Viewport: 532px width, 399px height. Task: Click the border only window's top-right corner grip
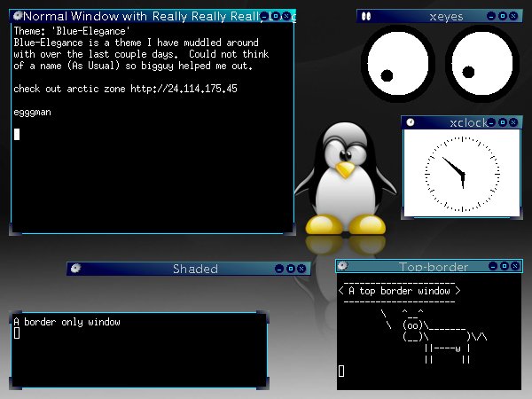pyautogui.click(x=263, y=317)
